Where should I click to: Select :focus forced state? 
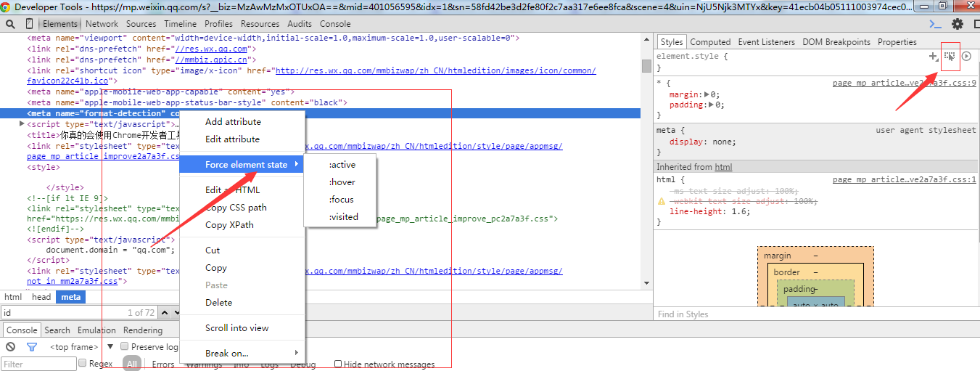coord(340,200)
